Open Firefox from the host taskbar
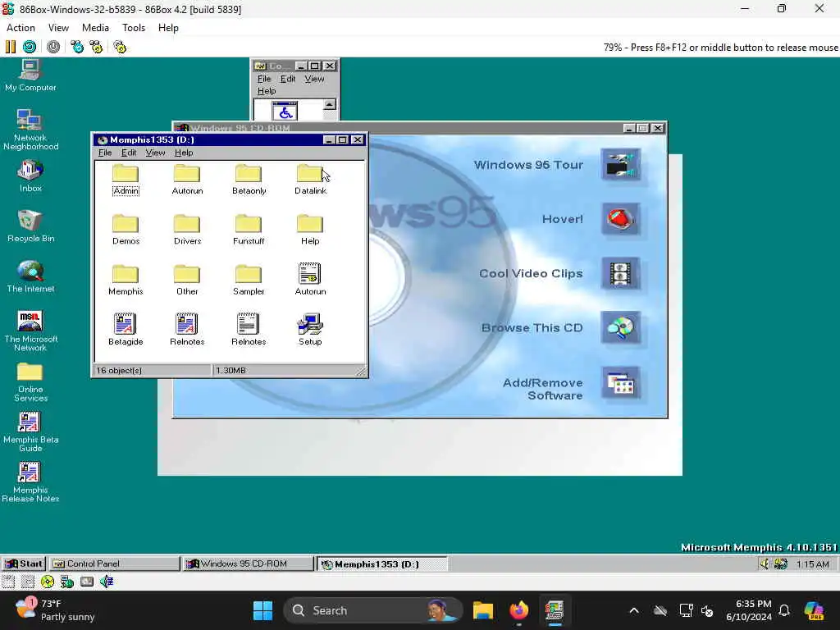This screenshot has height=630, width=840. click(x=518, y=610)
